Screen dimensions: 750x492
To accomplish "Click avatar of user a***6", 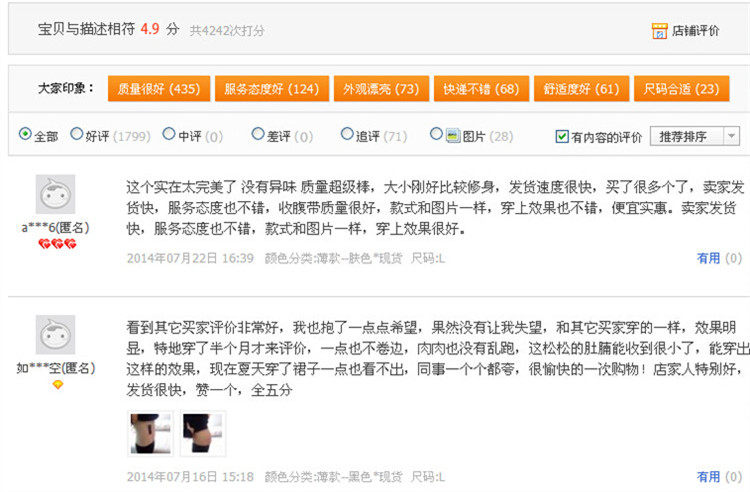I will click(55, 194).
